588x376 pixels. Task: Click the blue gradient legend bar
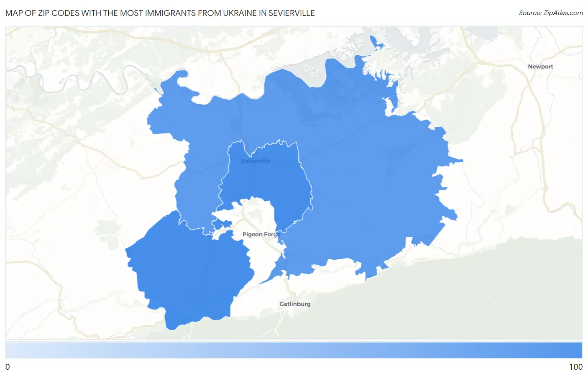pyautogui.click(x=294, y=350)
